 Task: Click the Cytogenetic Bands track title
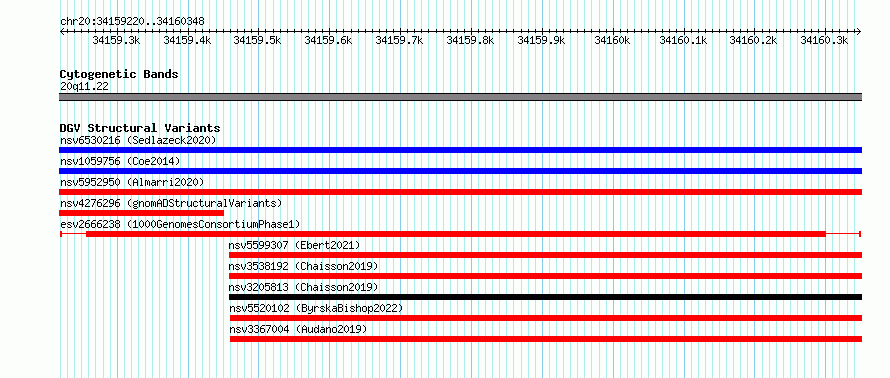tap(119, 74)
